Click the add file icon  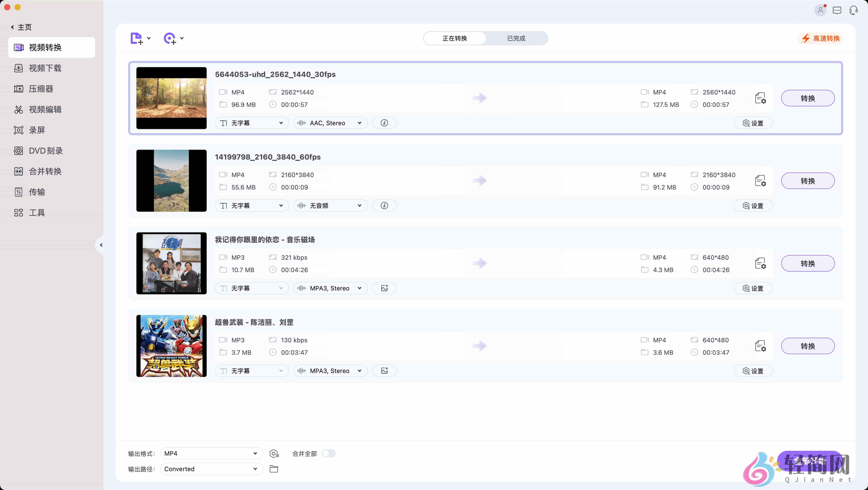point(136,38)
